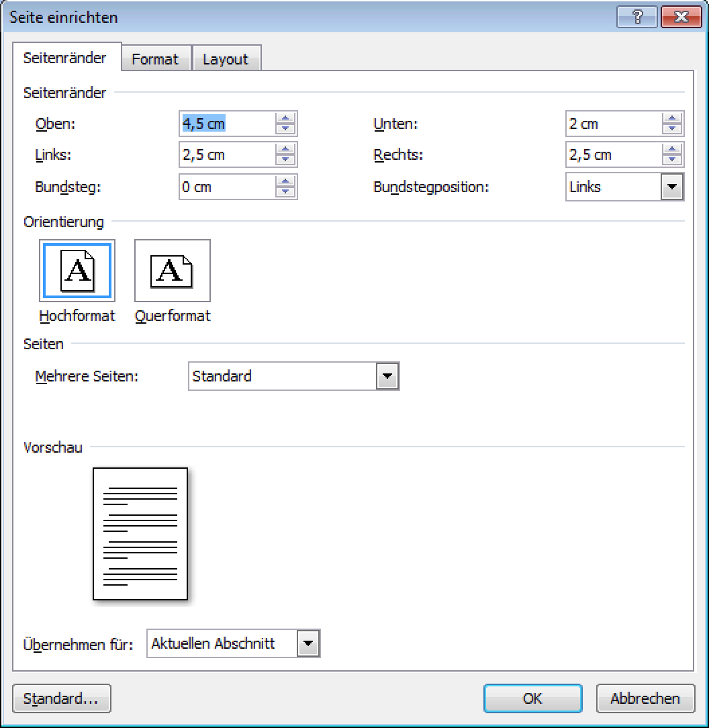Screen dimensions: 709x728
Task: Click into the Oben margin field
Action: 227,124
